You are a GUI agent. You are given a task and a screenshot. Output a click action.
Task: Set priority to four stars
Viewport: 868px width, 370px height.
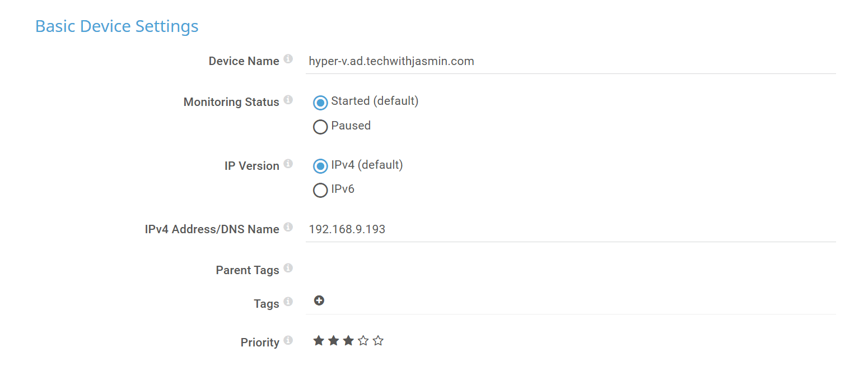(x=363, y=340)
